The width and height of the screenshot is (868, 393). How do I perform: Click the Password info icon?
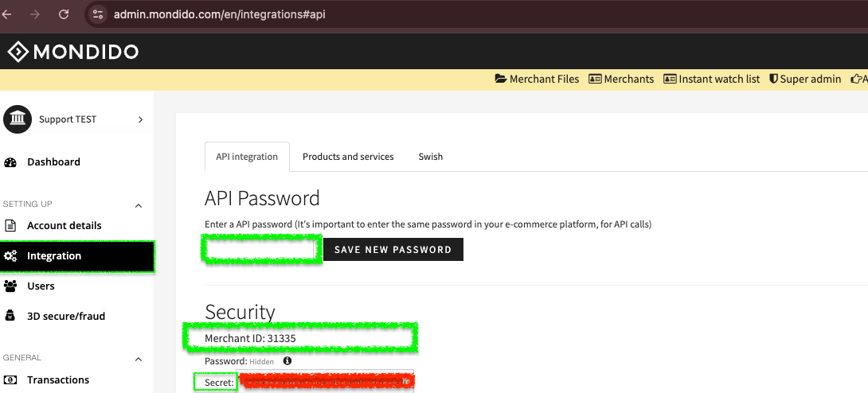point(287,361)
